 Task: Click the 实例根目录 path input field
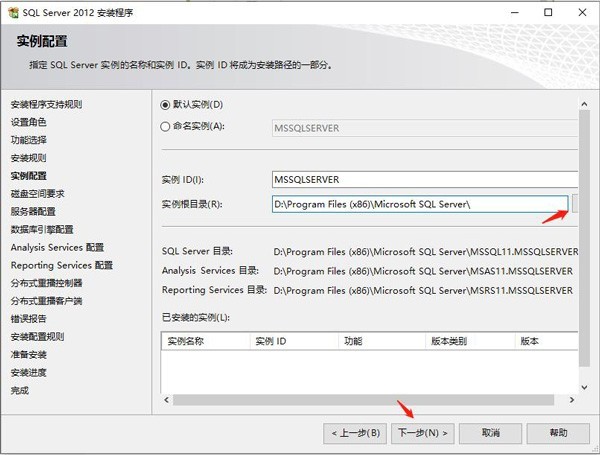[420, 204]
